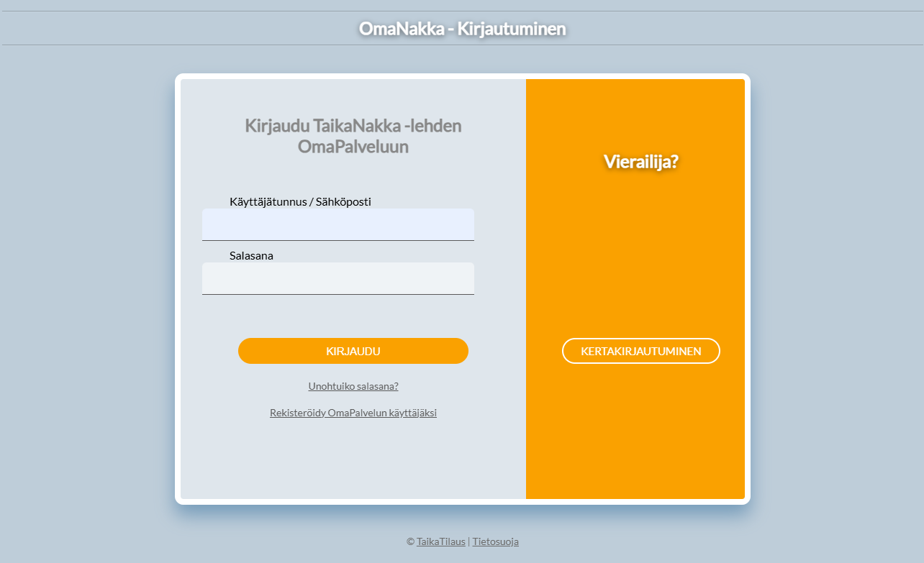Click the separator bar between footer links
Image resolution: width=924 pixels, height=563 pixels.
[469, 541]
